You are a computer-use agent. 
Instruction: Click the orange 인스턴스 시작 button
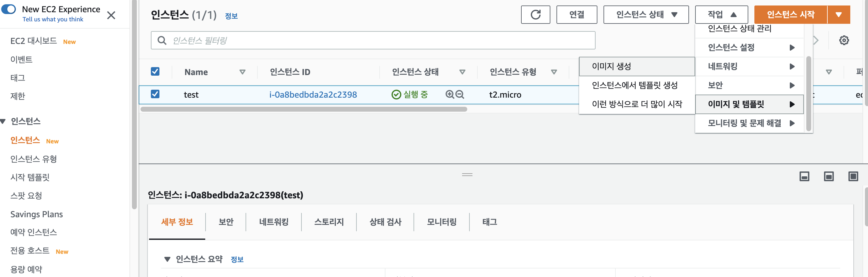click(790, 14)
